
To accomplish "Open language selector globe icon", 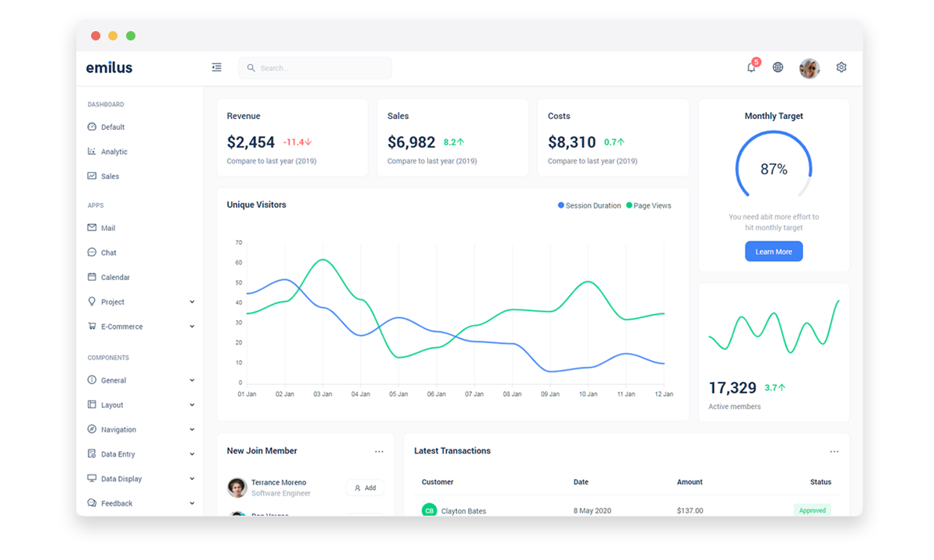I will coord(778,68).
